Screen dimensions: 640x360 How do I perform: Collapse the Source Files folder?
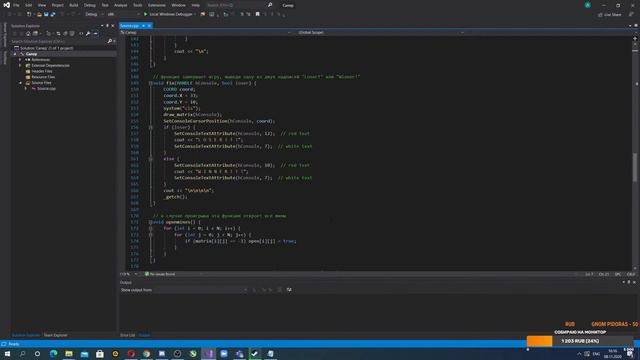pos(20,82)
